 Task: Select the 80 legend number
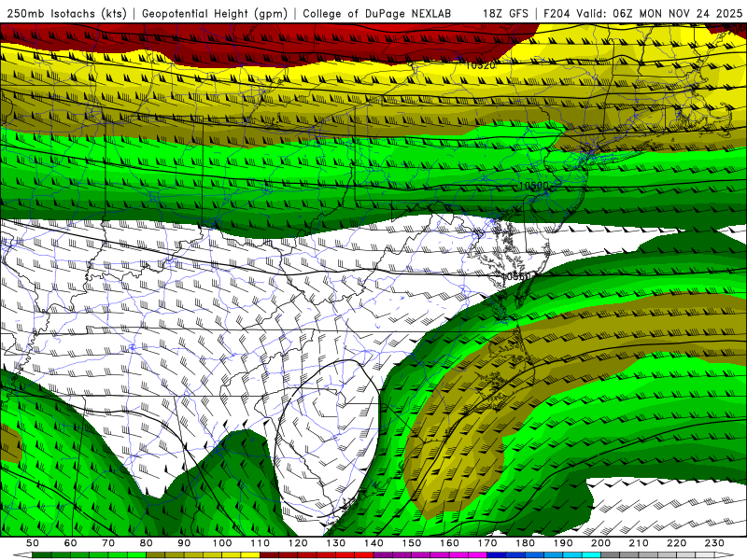[147, 543]
